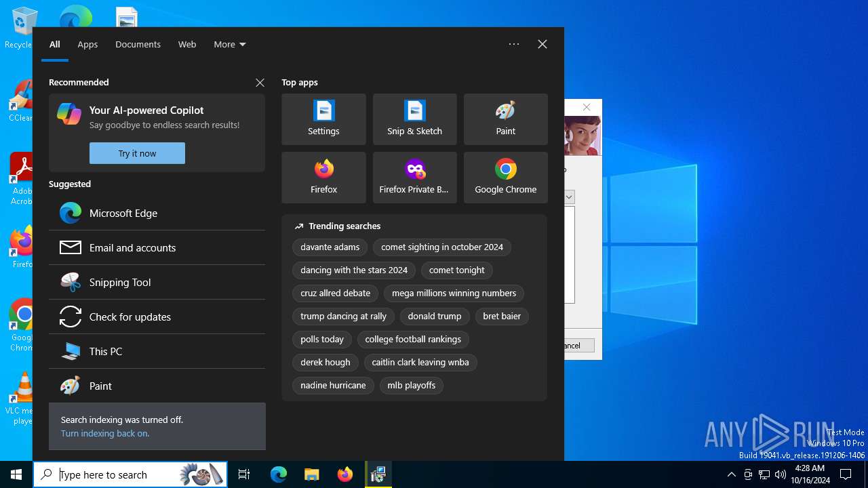Click Try it now button

(x=137, y=153)
